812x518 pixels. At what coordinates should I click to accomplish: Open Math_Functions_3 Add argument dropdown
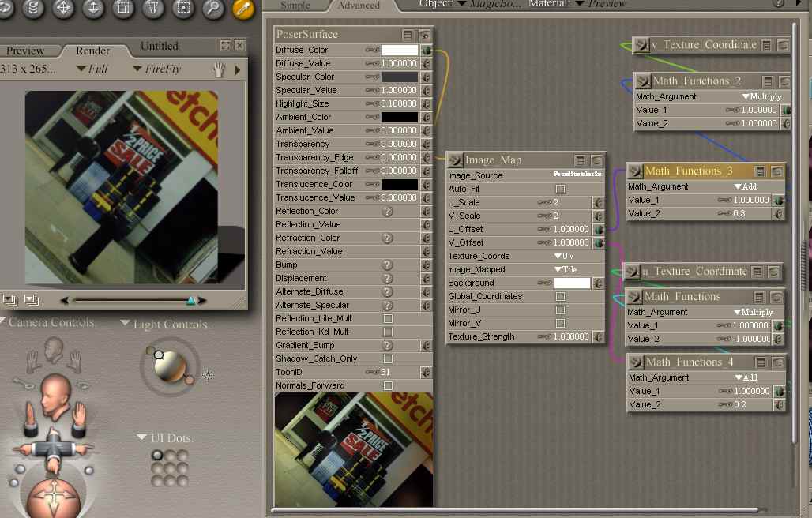pyautogui.click(x=746, y=187)
